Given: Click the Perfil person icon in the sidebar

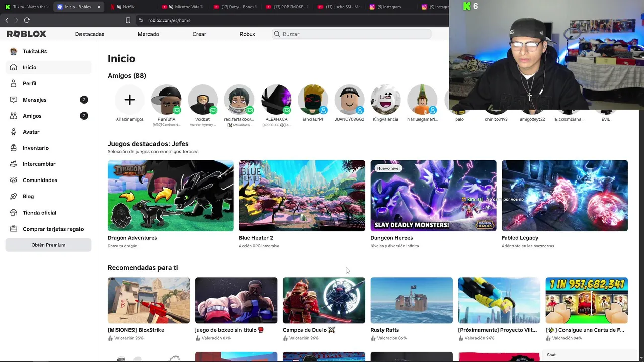Looking at the screenshot, I should point(14,83).
